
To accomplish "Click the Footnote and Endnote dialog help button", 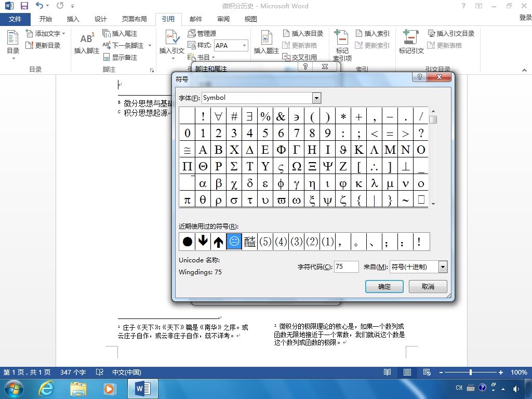I will point(305,66).
